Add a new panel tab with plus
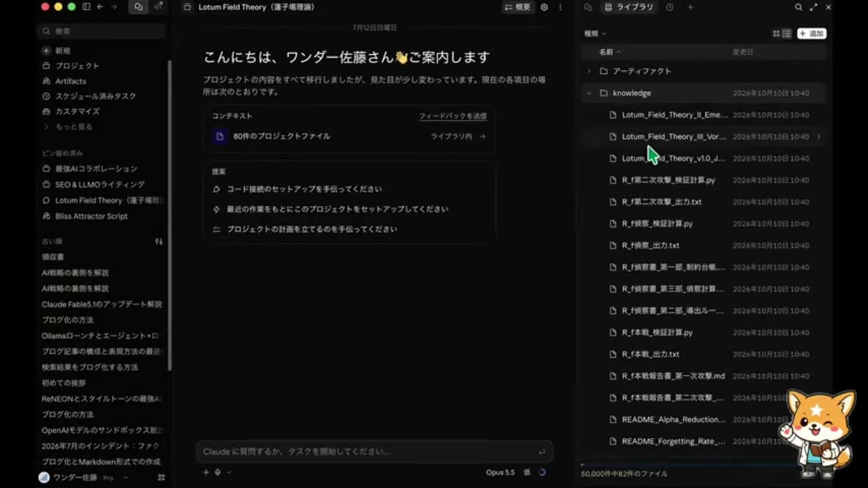Screen dimensions: 868x488 coord(690,7)
